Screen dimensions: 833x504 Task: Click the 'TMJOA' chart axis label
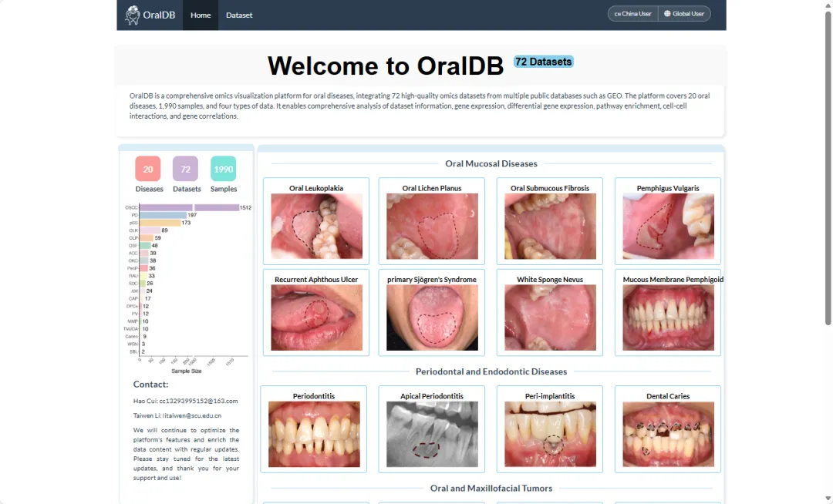tap(130, 329)
